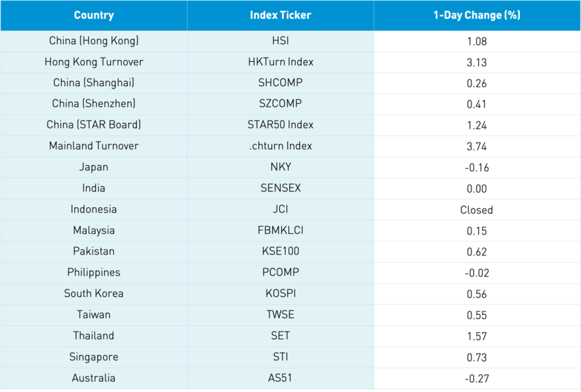Click the 1-Day Change (%) column header
Screen dimensions: 581x392
pos(477,15)
